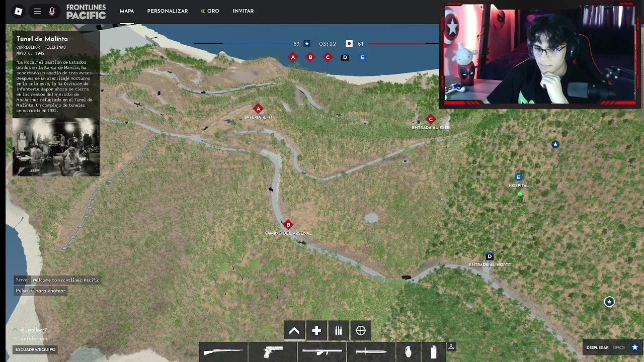Open the INVITAR tab
The image size is (644, 362).
(x=243, y=11)
